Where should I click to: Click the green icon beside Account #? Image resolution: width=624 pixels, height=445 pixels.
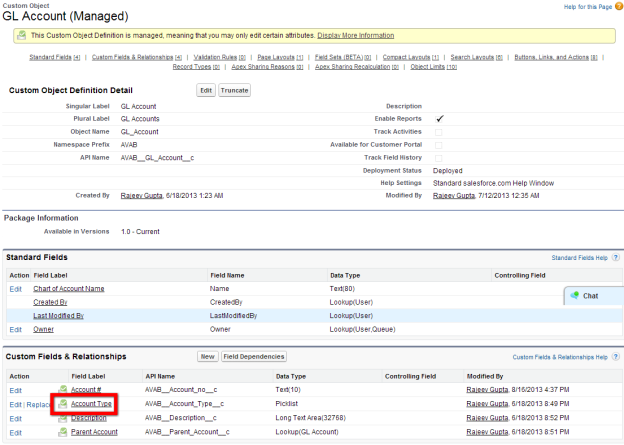(62, 390)
